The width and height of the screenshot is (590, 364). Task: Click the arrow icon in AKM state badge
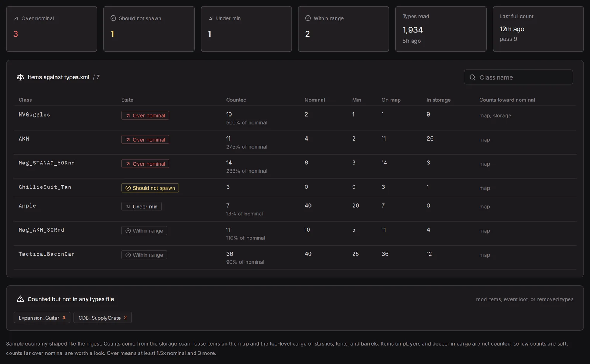point(128,140)
